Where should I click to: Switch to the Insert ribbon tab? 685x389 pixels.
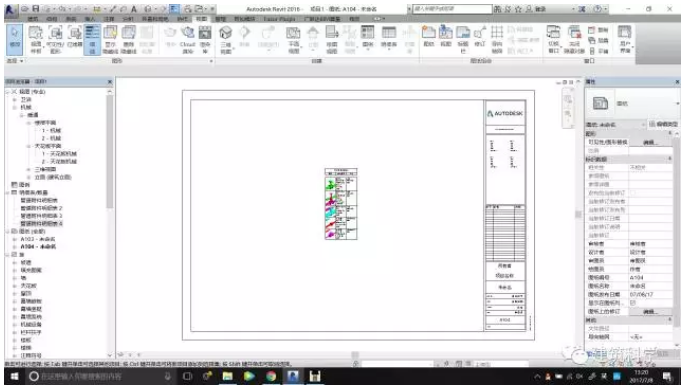90,19
